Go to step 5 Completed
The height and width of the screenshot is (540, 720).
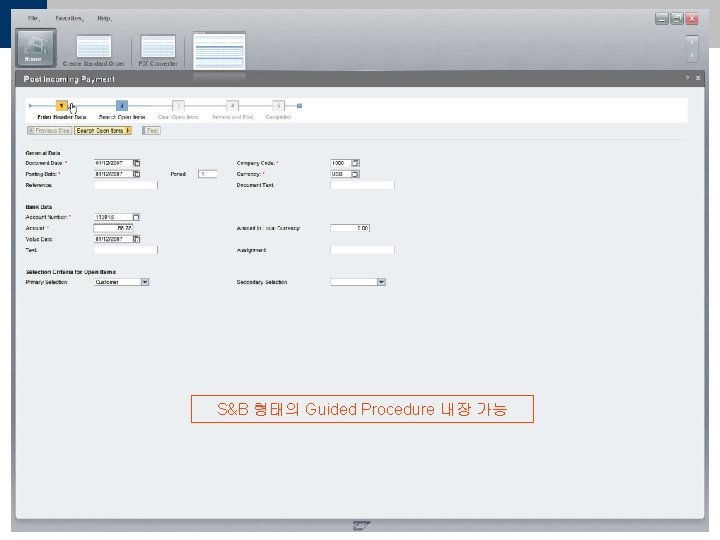[x=278, y=106]
